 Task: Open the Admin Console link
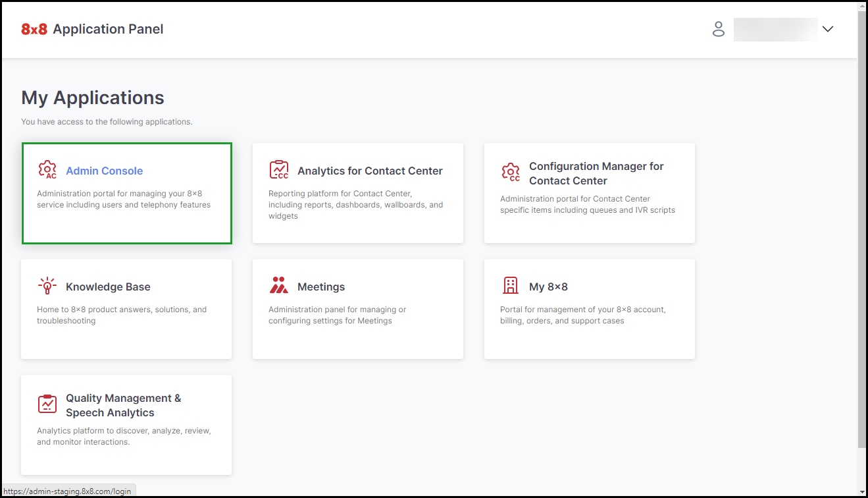click(104, 171)
